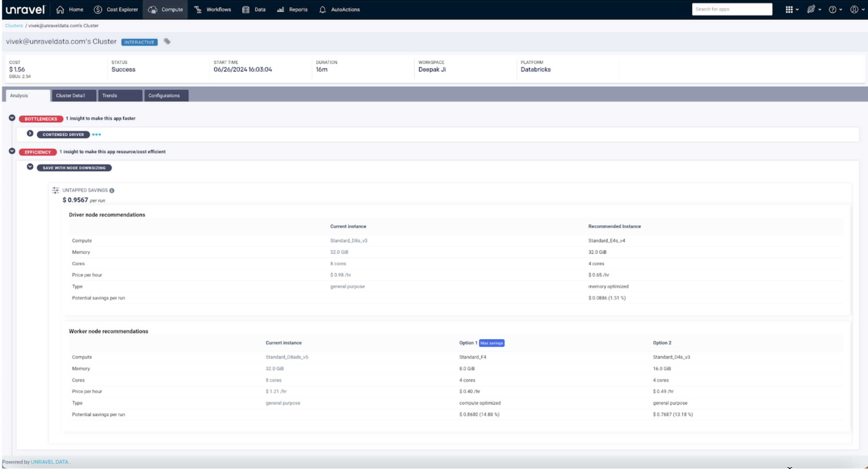The width and height of the screenshot is (868, 469).
Task: Click the Search for apps field
Action: (x=732, y=9)
